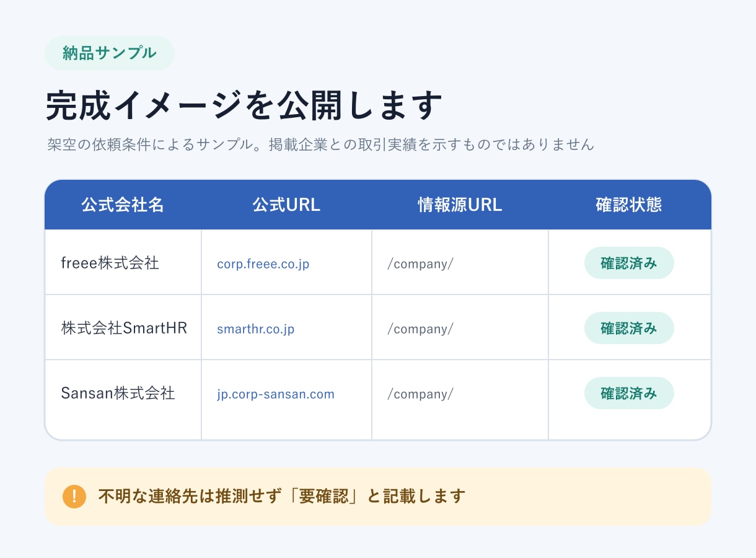Select the 情報源URL column header
The image size is (756, 558).
coord(460,205)
